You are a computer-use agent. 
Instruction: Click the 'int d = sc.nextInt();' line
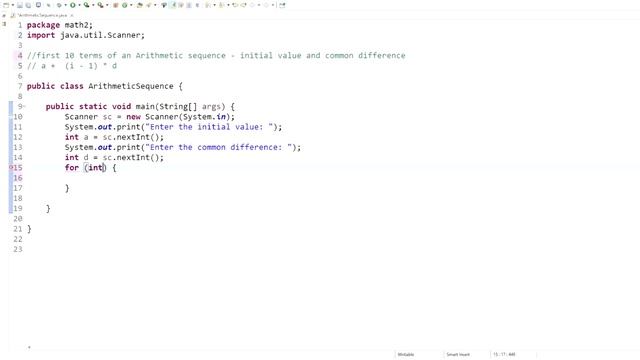114,158
